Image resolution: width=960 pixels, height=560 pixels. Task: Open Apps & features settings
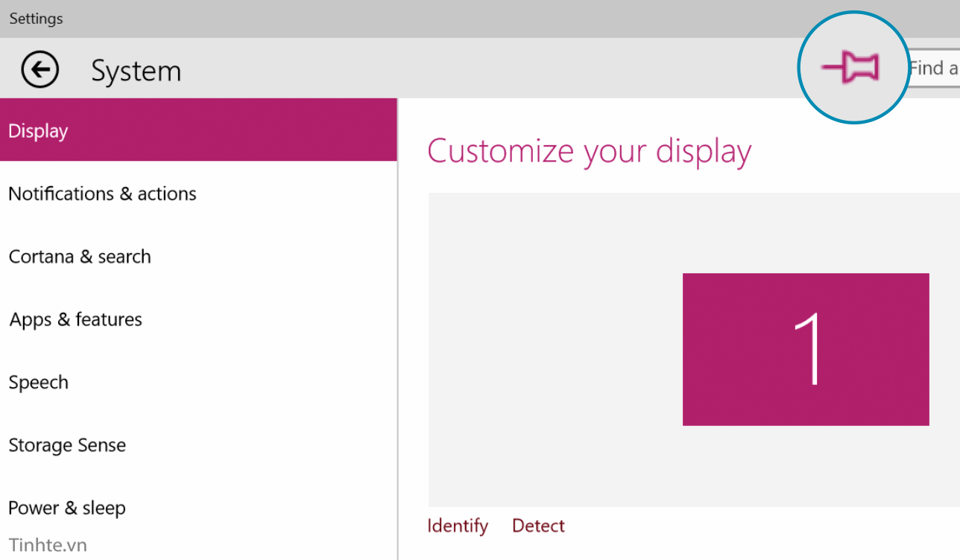[198, 319]
